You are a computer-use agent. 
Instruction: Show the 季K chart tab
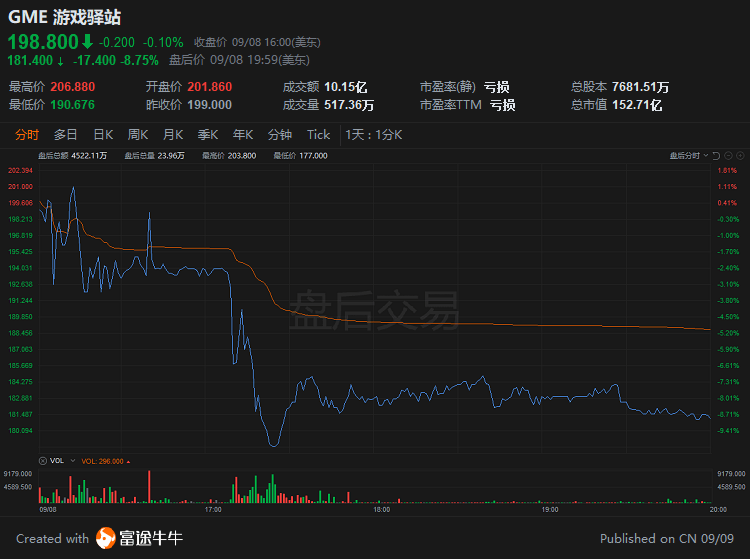tap(208, 135)
